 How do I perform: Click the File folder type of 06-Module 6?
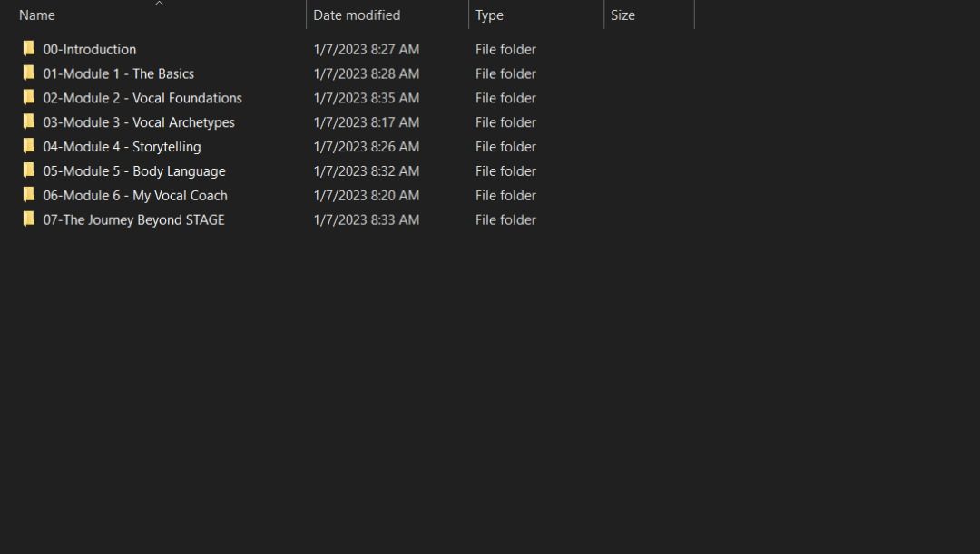(505, 195)
